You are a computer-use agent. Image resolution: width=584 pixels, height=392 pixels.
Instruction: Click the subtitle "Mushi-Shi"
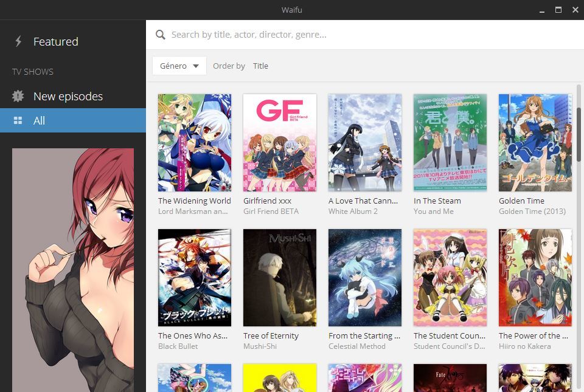point(260,346)
